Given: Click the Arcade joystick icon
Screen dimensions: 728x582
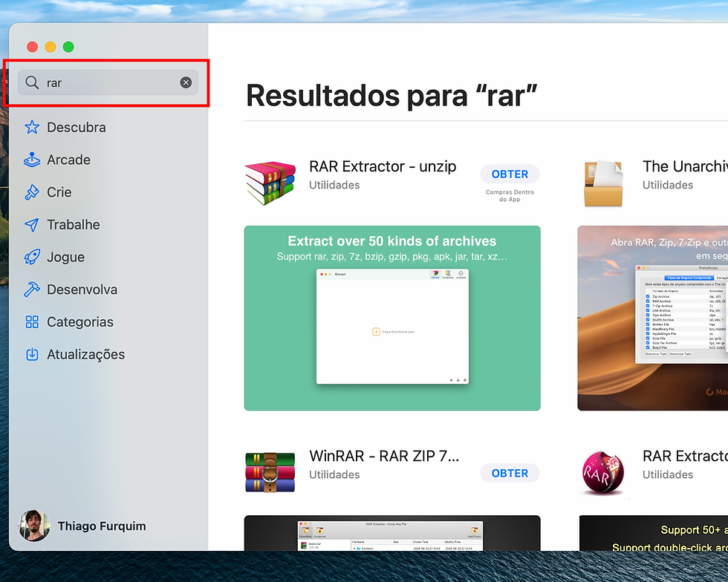Looking at the screenshot, I should click(32, 160).
